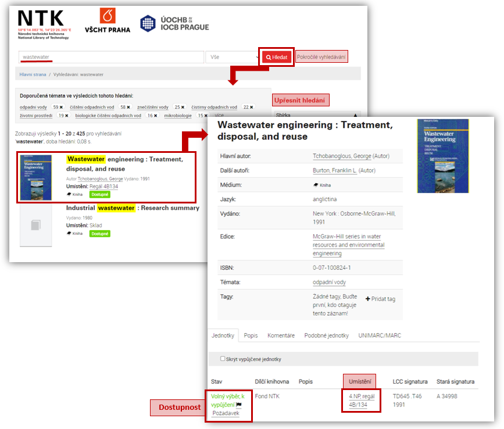Select the odpadní vody suggested topic
The width and height of the screenshot is (504, 429).
[33, 107]
